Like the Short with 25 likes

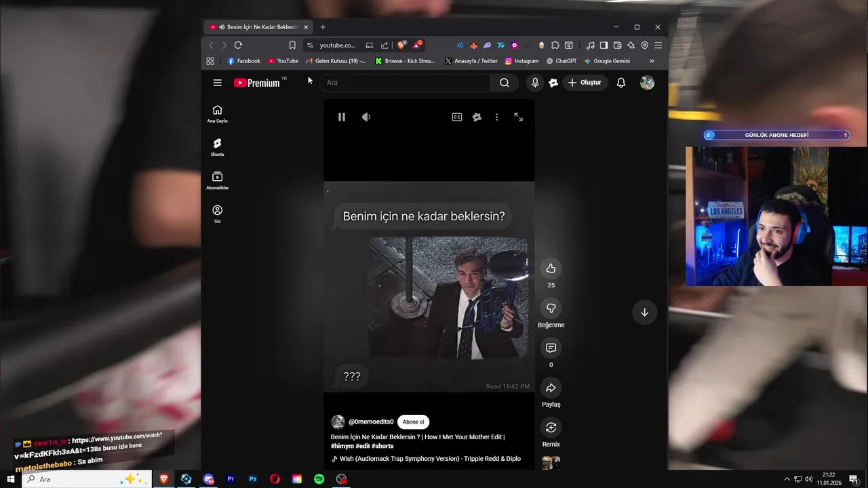(x=551, y=268)
